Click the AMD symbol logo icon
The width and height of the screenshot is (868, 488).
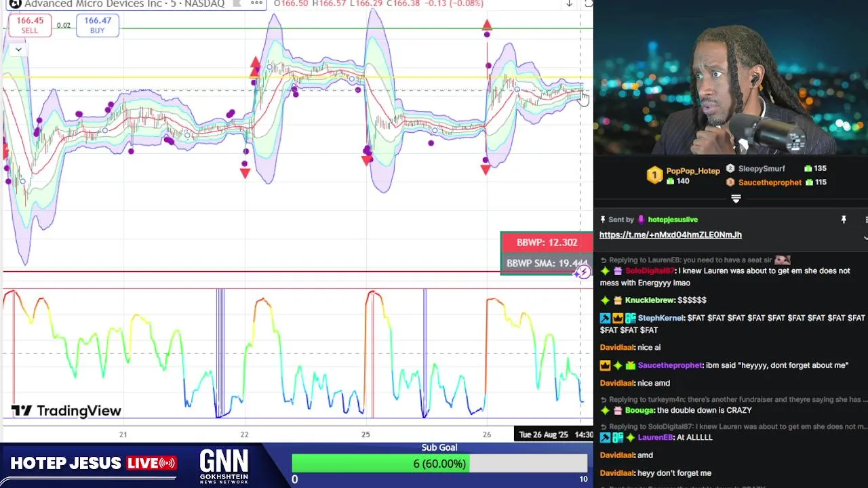(14, 3)
